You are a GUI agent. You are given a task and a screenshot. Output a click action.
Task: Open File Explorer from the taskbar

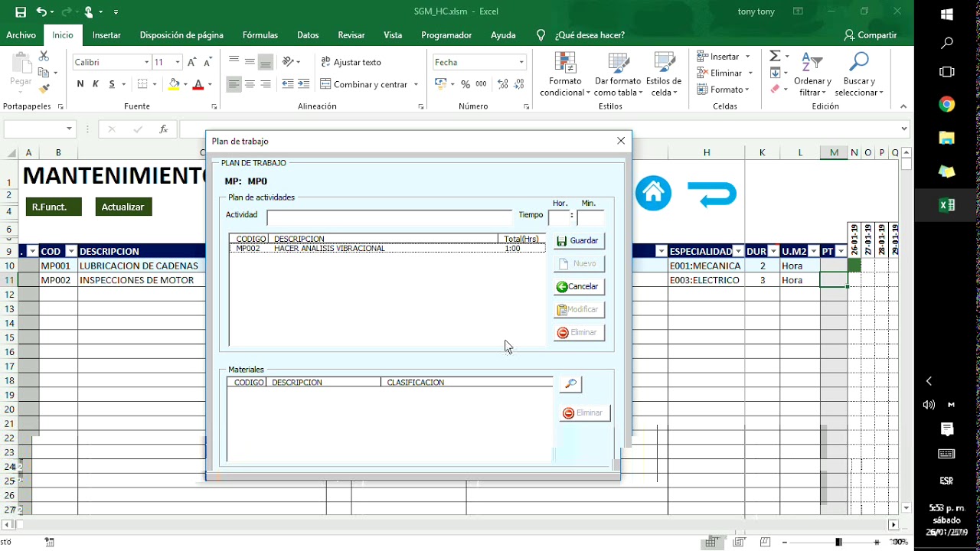[947, 138]
